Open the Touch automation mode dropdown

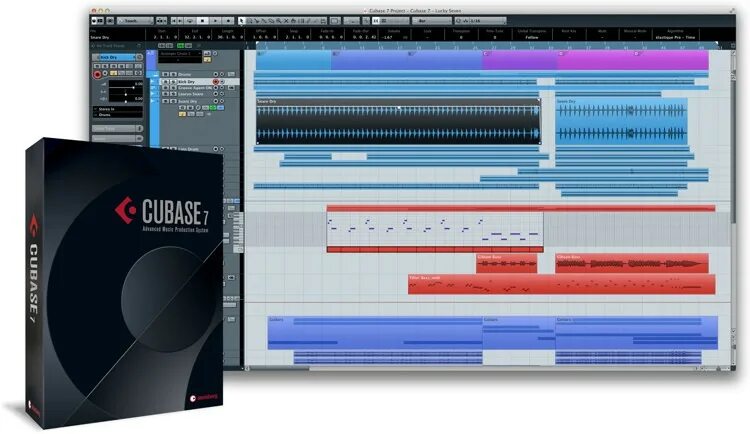tap(135, 21)
